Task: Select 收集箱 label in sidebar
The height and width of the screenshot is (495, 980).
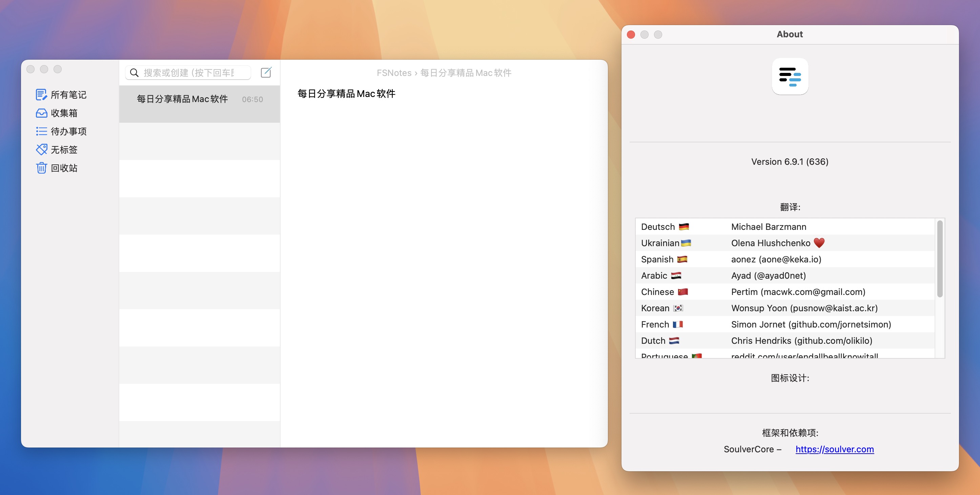Action: point(64,113)
